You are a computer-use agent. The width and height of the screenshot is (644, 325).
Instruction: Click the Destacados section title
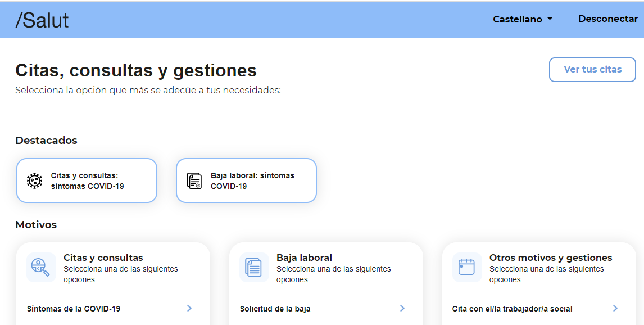tap(47, 140)
